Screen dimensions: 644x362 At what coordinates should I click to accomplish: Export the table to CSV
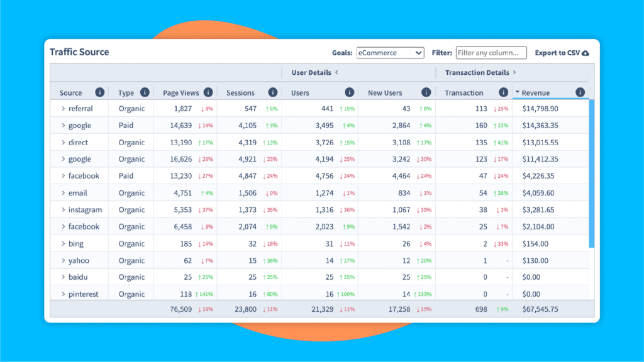562,53
